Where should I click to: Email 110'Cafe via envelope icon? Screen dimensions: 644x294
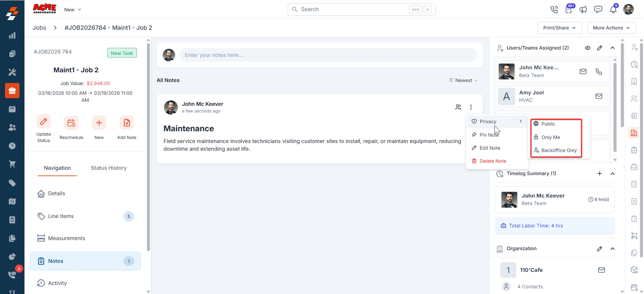tap(601, 270)
